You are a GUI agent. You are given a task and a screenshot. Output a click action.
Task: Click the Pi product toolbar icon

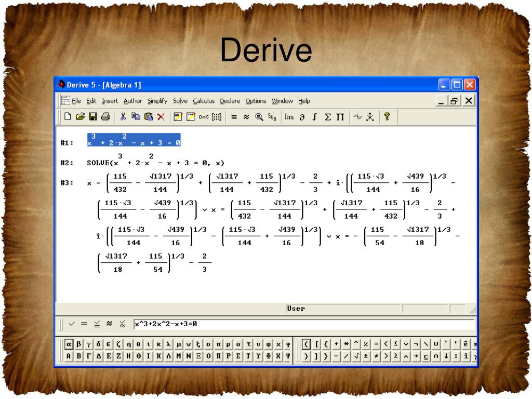pyautogui.click(x=340, y=117)
